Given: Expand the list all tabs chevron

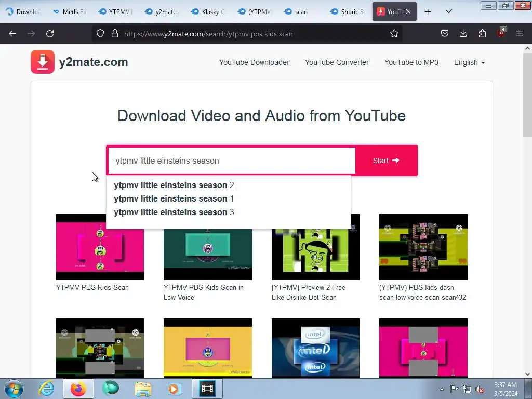Looking at the screenshot, I should coord(448,11).
